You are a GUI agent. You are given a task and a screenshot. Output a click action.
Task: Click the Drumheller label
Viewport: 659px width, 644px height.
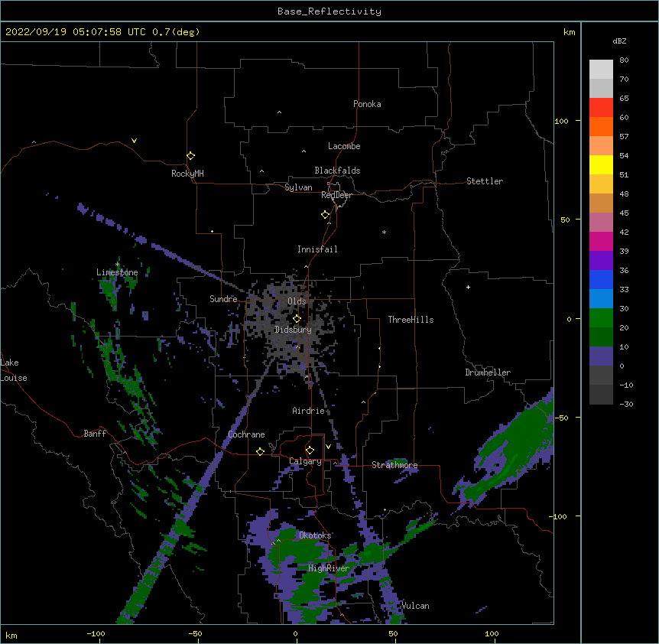click(488, 372)
